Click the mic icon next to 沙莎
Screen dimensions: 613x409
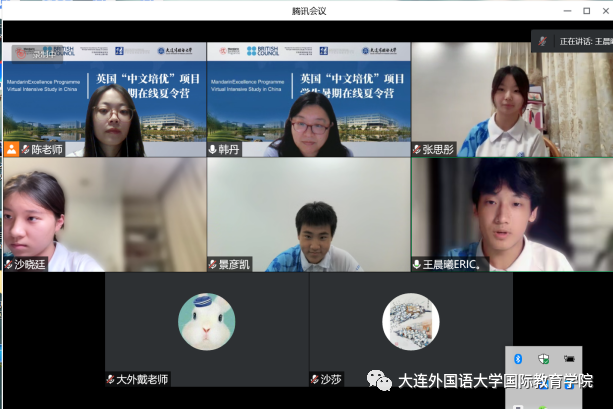point(315,379)
